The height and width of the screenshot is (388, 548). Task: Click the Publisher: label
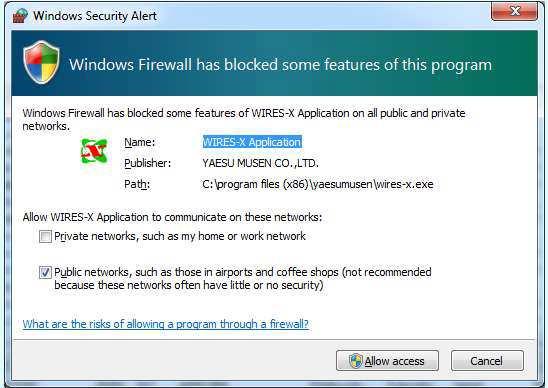tap(147, 163)
